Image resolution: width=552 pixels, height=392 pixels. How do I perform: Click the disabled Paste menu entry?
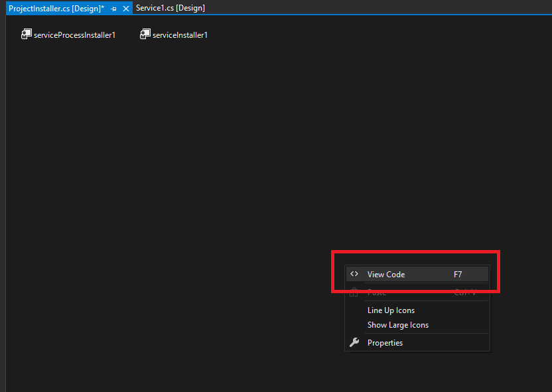(x=377, y=292)
